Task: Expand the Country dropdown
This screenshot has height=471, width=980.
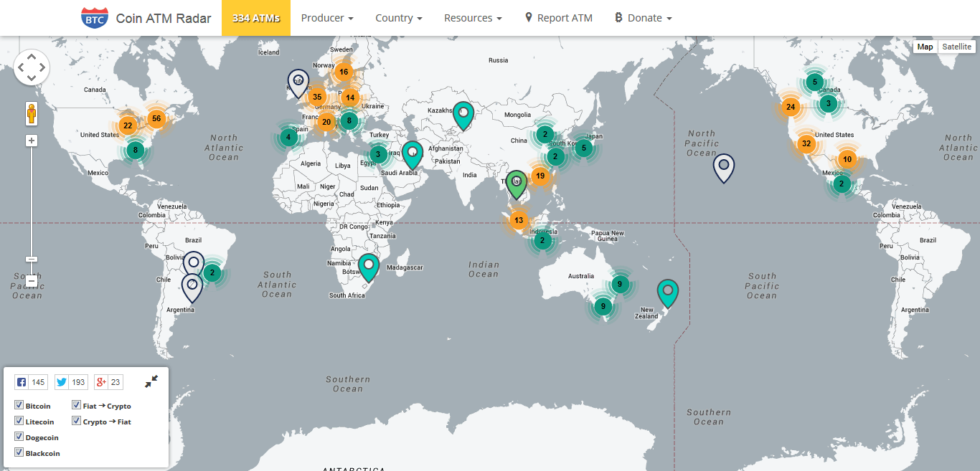Action: point(398,17)
